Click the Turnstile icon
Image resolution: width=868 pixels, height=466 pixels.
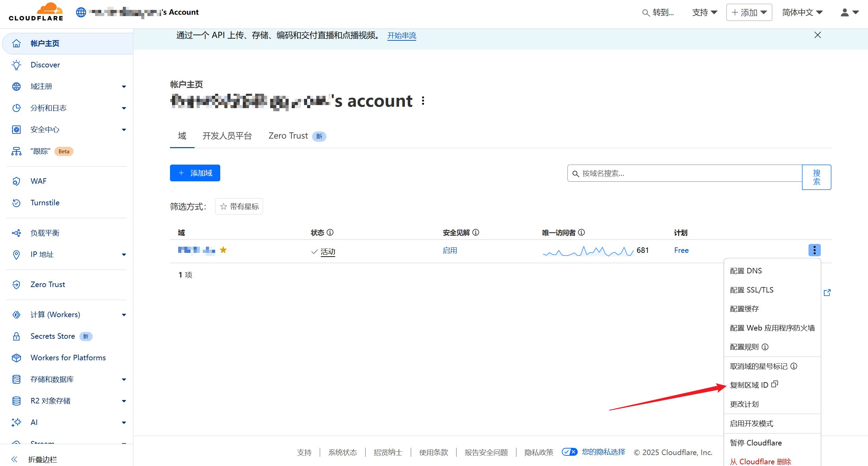(x=16, y=203)
